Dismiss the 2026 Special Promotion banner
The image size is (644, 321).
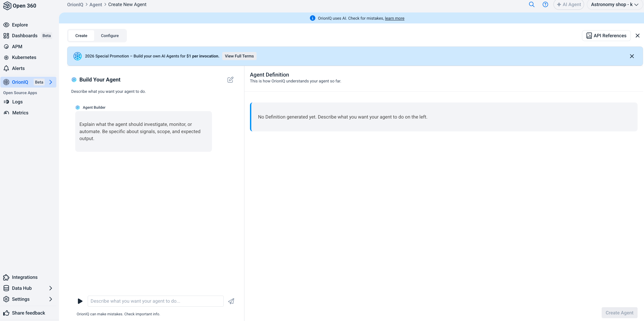pos(632,56)
